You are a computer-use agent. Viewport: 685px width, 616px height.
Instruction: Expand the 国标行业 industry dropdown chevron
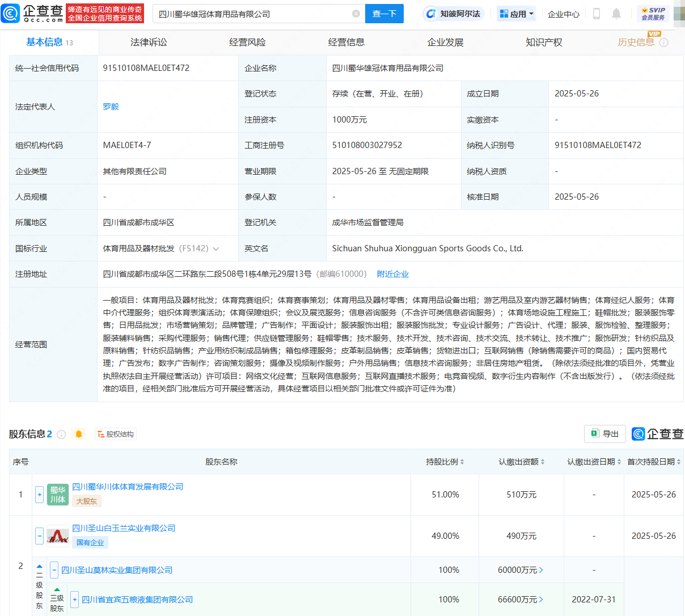tap(216, 249)
